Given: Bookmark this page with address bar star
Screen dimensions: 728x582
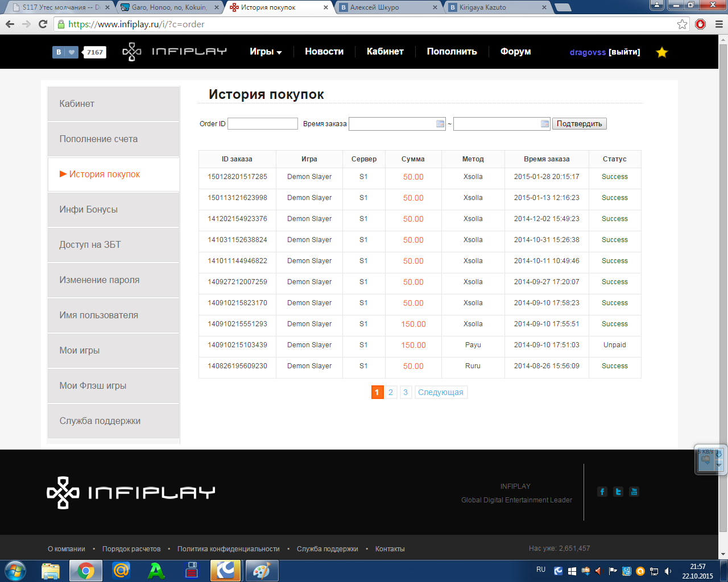Looking at the screenshot, I should click(x=682, y=24).
